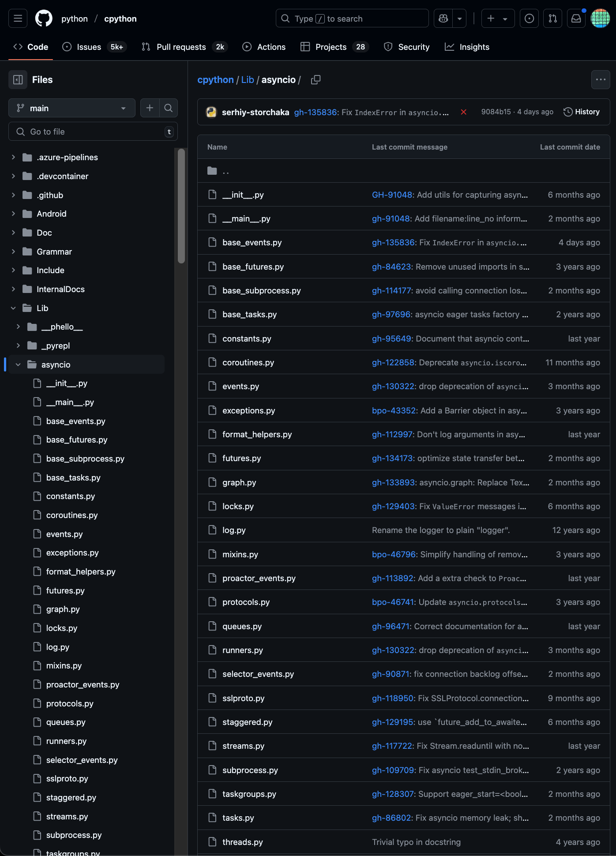Expand the .devcontainer folder
The width and height of the screenshot is (616, 856).
13,176
